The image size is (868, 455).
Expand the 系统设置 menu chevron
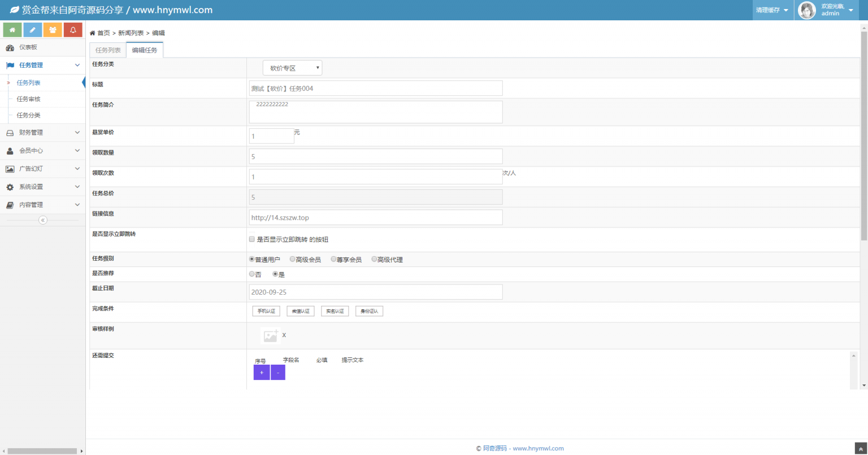tap(77, 187)
